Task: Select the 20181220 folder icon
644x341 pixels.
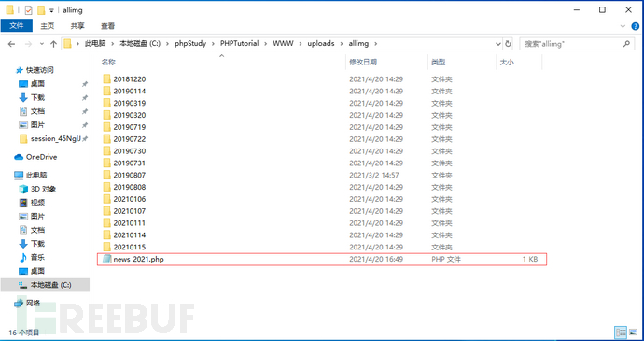Action: [106, 79]
